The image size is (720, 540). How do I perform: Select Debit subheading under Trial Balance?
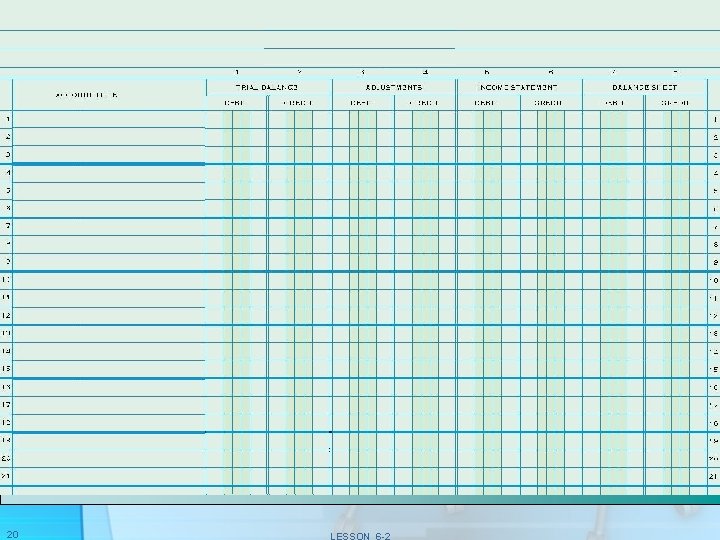click(x=234, y=103)
